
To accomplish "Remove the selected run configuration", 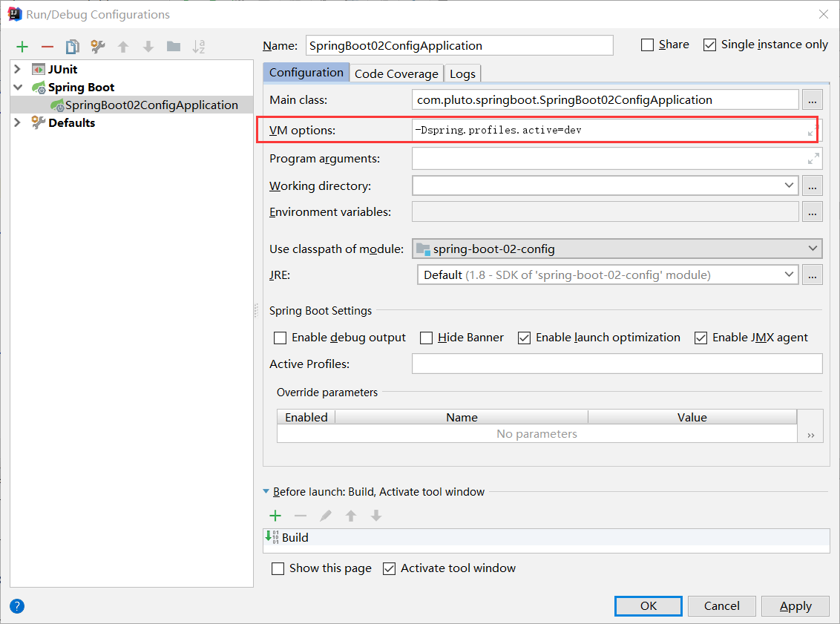I will click(47, 47).
